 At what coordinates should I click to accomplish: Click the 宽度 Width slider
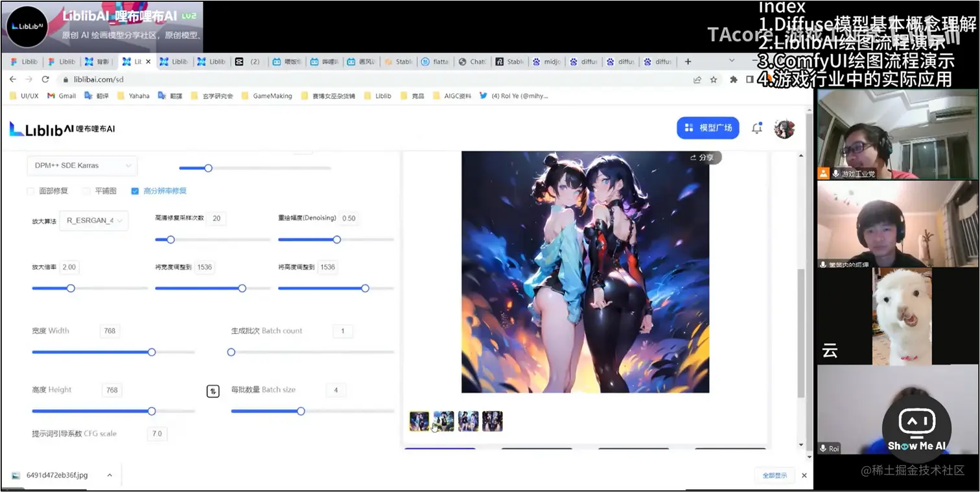(113, 353)
